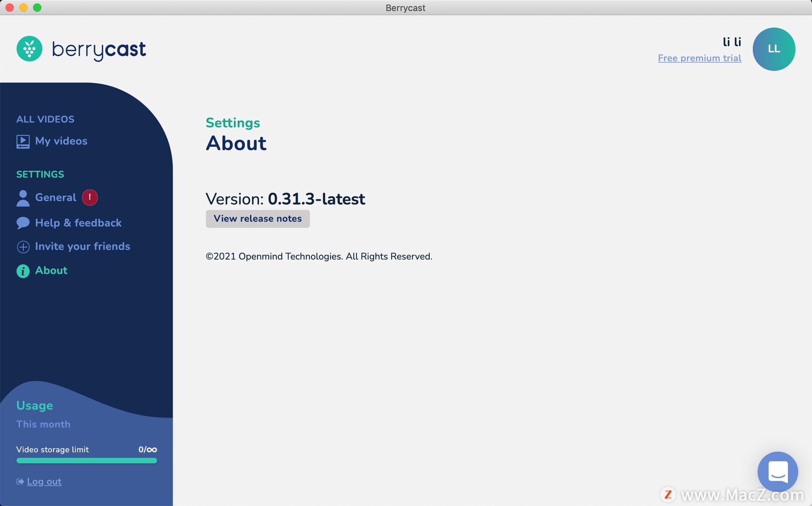Click the green Settings page heading
The width and height of the screenshot is (812, 506).
[x=233, y=123]
